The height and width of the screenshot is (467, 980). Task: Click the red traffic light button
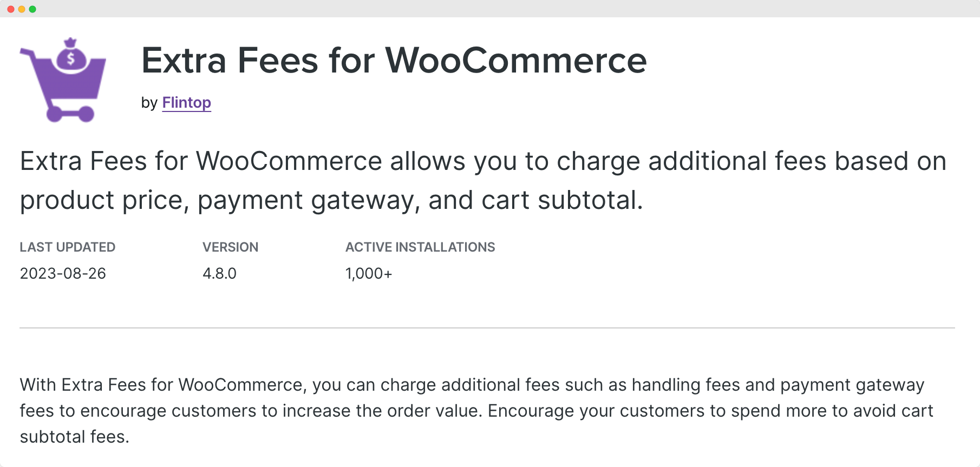11,8
